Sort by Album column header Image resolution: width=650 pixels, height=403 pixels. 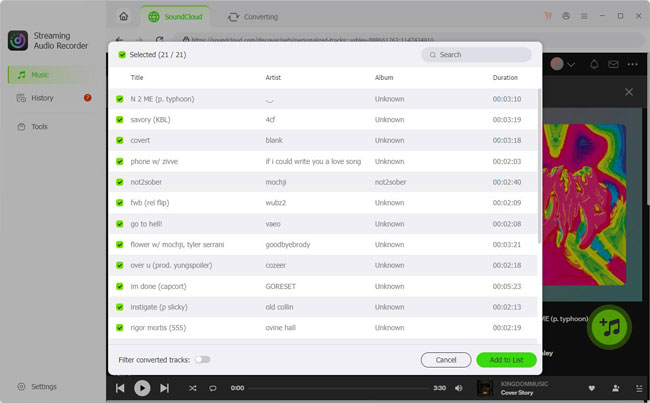[x=384, y=78]
